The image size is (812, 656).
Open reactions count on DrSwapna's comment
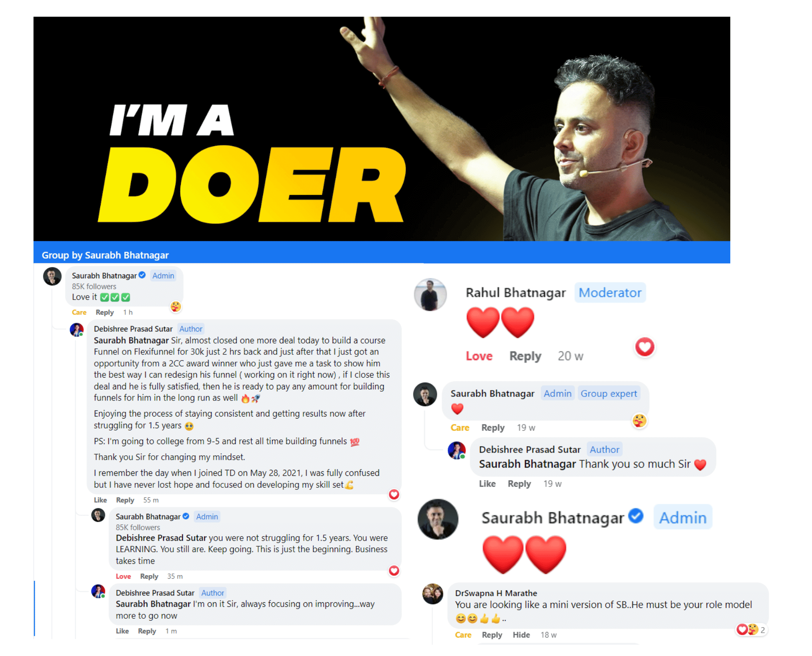click(751, 630)
